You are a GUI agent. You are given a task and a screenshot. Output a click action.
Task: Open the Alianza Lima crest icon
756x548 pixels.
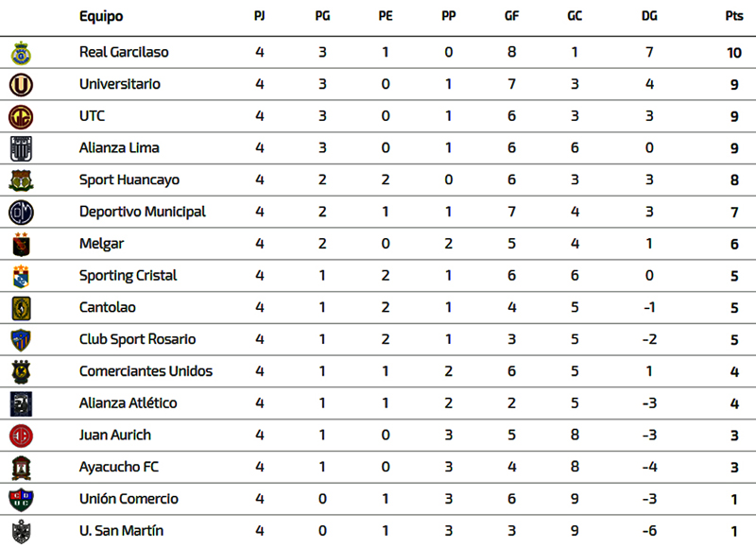pyautogui.click(x=21, y=148)
